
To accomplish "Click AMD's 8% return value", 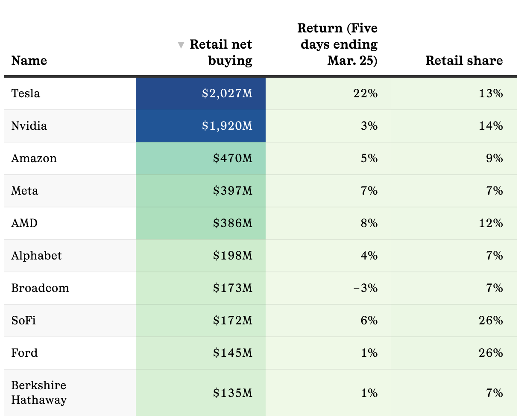I will pyautogui.click(x=369, y=223).
